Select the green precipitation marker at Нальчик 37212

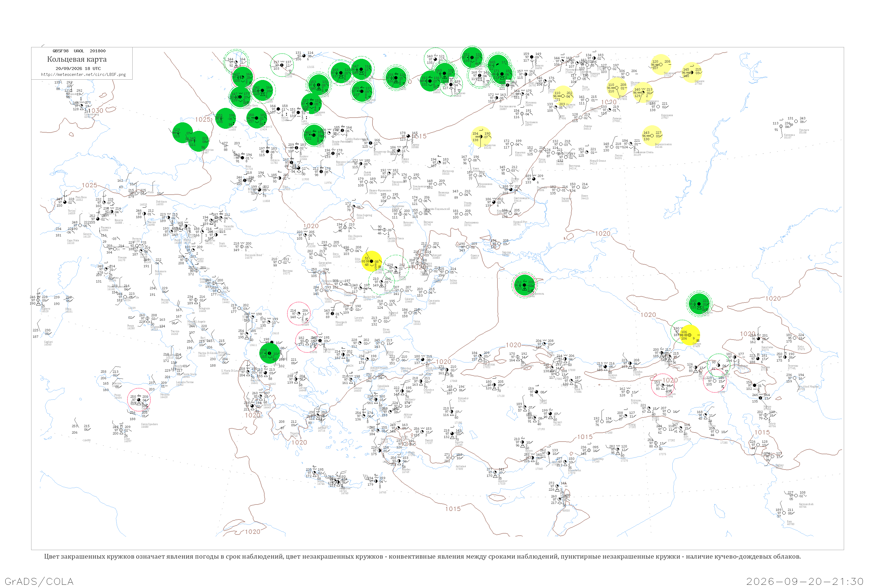click(699, 304)
